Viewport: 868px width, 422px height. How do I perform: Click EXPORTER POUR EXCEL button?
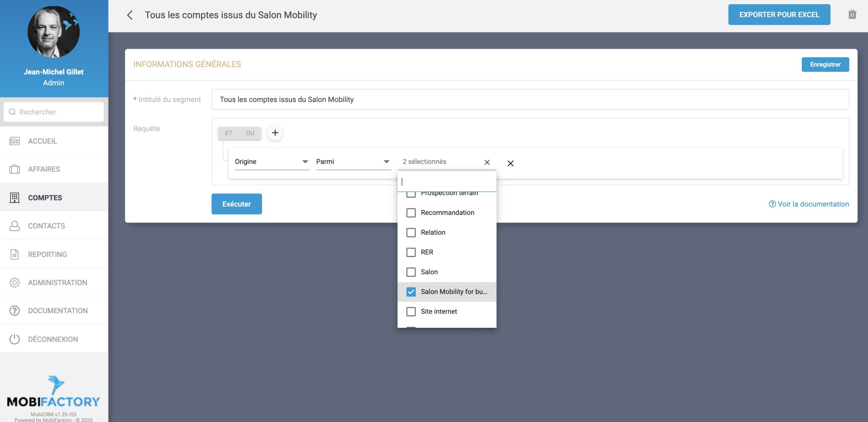779,15
